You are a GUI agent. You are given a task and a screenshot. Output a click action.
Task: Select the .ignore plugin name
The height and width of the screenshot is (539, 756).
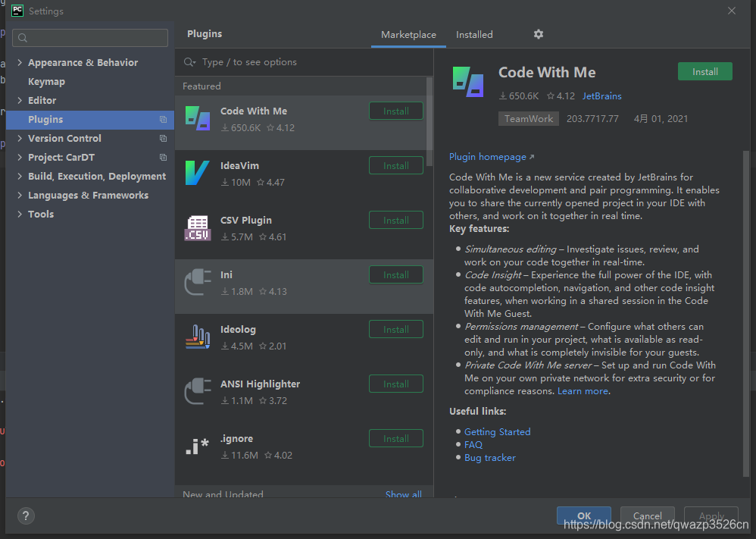click(237, 438)
